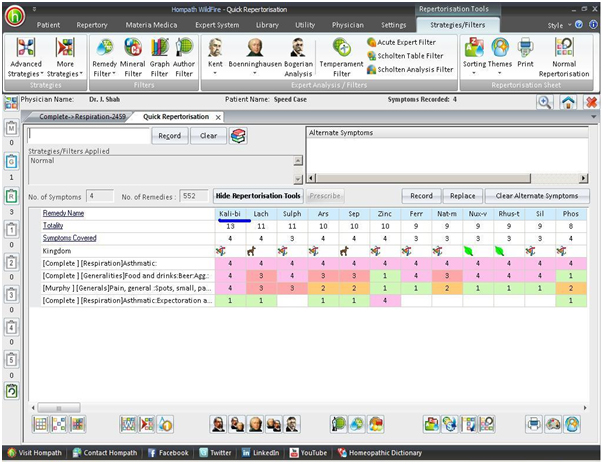
Task: Open Kent expert analysis dropdown
Action: click(215, 57)
